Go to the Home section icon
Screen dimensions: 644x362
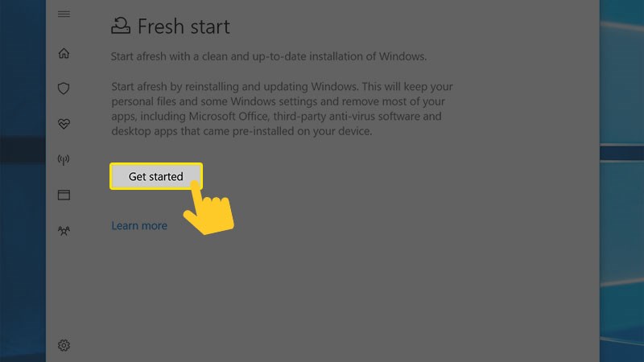click(x=64, y=54)
